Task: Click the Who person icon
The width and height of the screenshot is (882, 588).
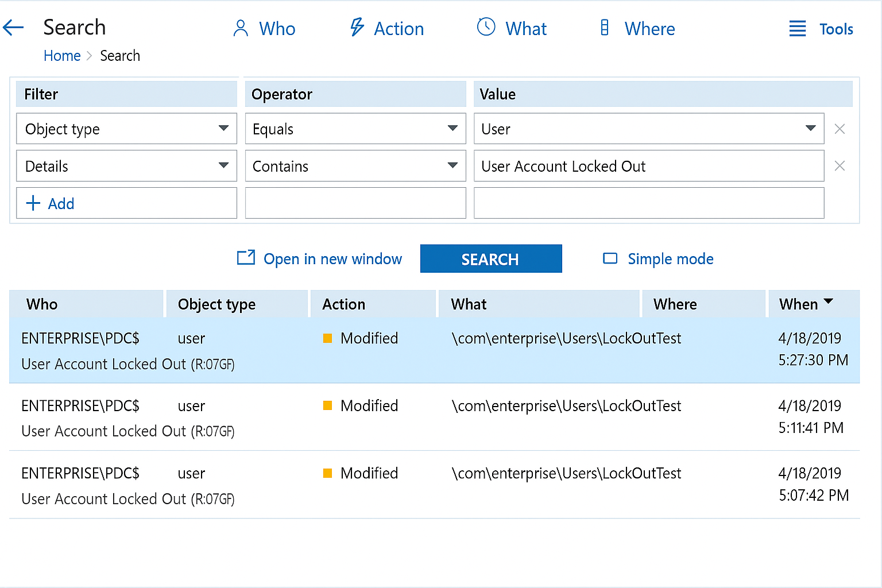Action: [x=241, y=28]
